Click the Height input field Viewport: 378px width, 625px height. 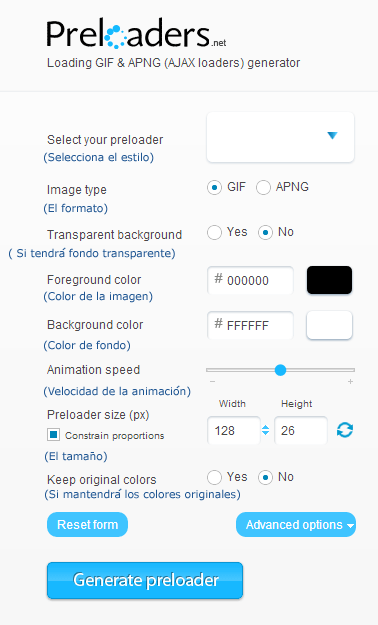tap(301, 430)
